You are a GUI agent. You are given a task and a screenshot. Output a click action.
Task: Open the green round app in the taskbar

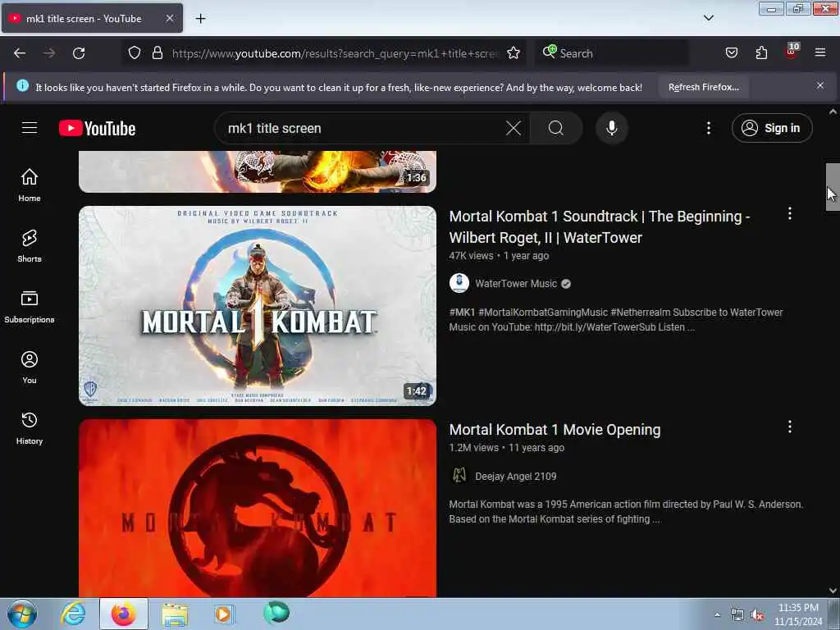[276, 613]
